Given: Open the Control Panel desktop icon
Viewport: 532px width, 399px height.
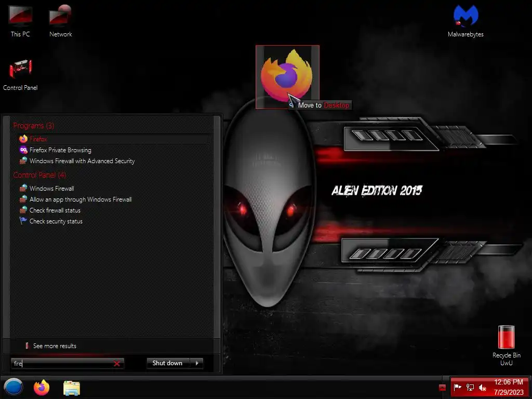Looking at the screenshot, I should (20, 75).
